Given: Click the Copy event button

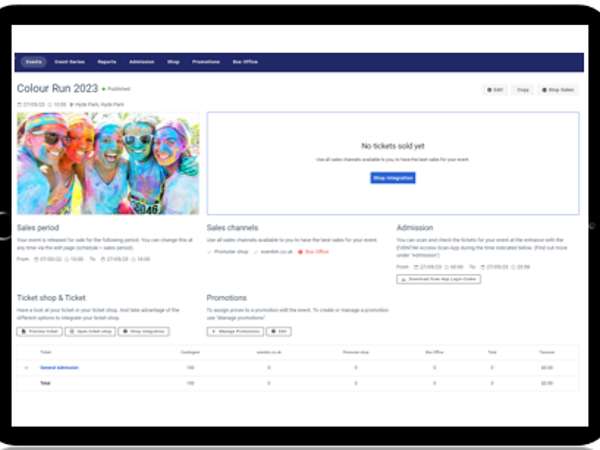Looking at the screenshot, I should pos(523,90).
